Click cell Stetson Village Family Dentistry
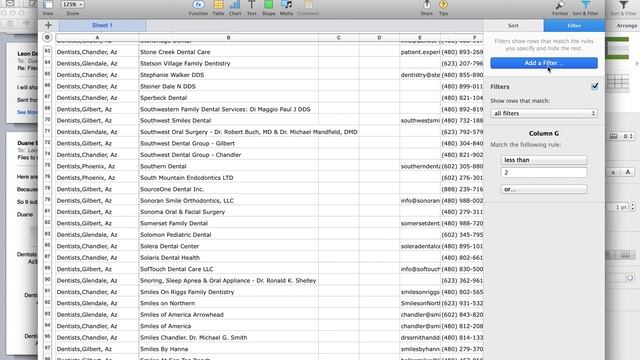640x360 pixels. coord(229,63)
